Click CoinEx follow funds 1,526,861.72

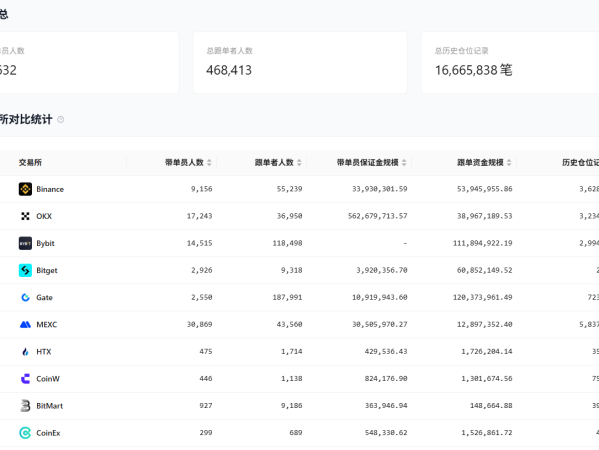tap(487, 432)
